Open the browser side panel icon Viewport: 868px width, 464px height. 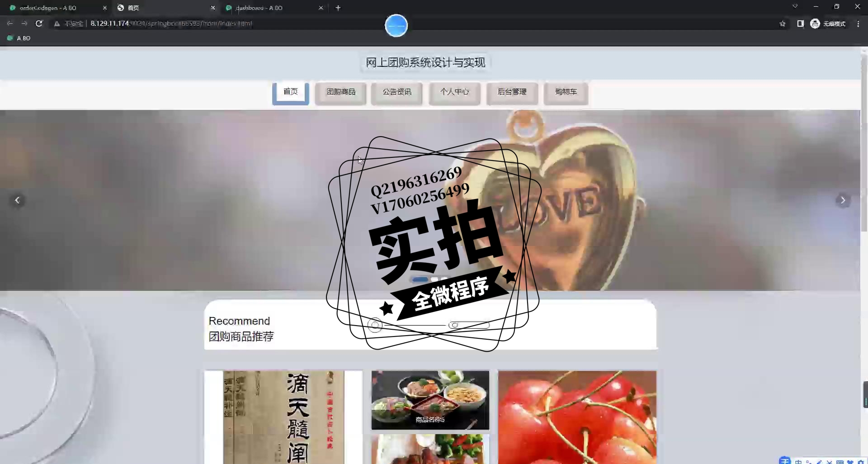click(800, 24)
